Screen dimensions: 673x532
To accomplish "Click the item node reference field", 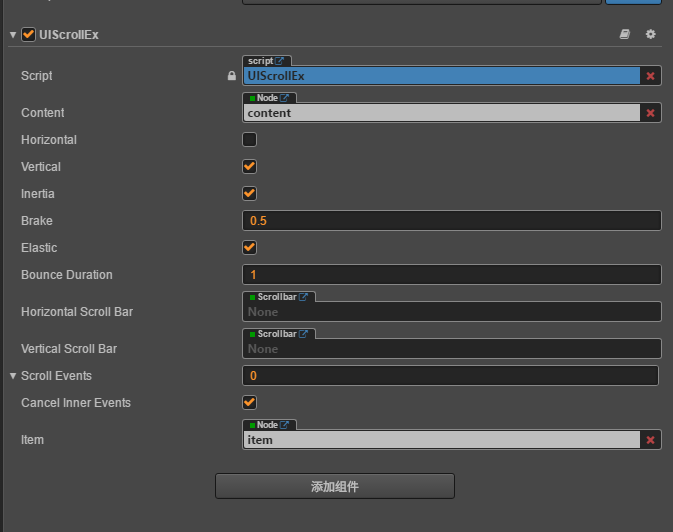I will pyautogui.click(x=442, y=440).
